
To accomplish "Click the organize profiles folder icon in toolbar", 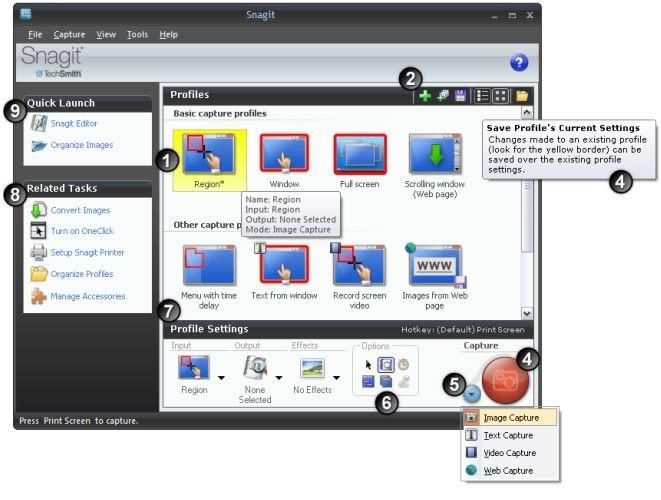I will point(522,96).
